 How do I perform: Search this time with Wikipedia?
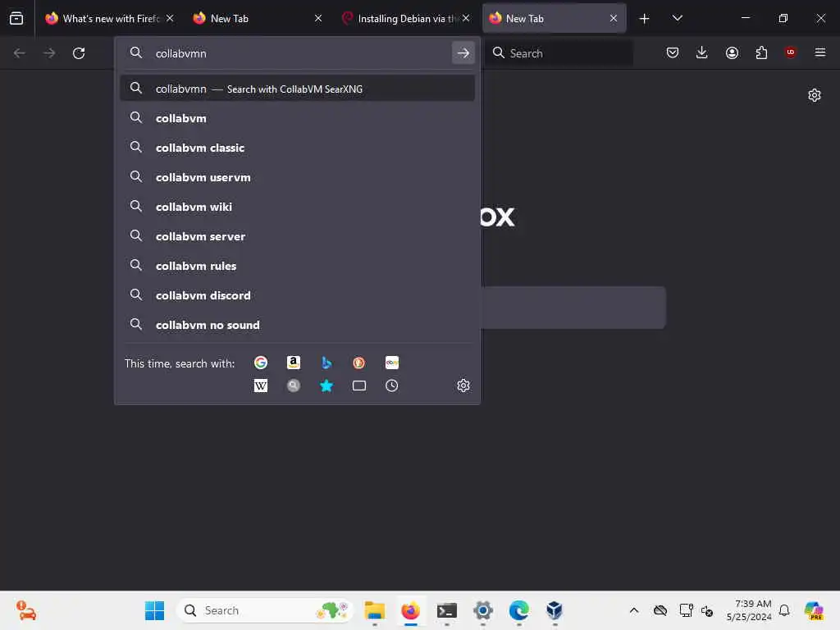261,386
